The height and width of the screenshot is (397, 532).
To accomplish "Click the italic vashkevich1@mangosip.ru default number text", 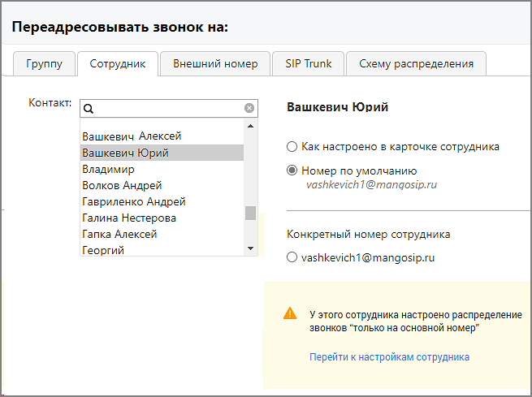I will 371,185.
